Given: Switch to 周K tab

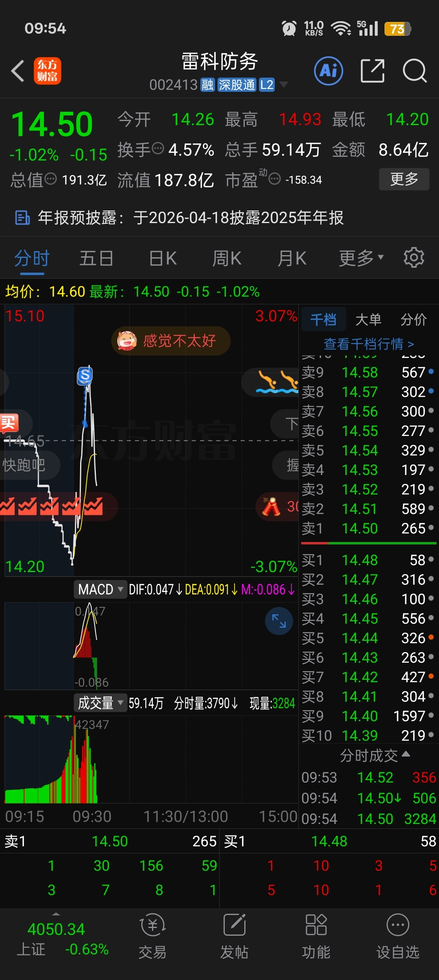Looking at the screenshot, I should [227, 258].
